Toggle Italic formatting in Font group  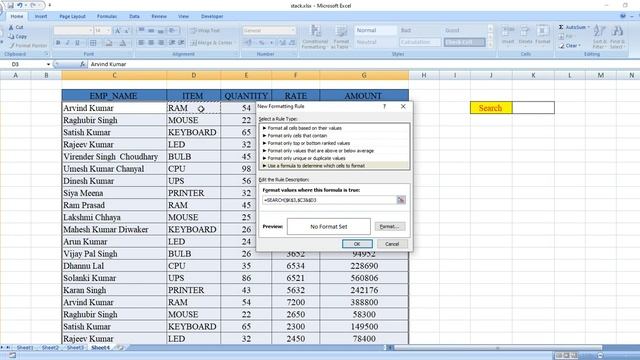click(x=67, y=42)
